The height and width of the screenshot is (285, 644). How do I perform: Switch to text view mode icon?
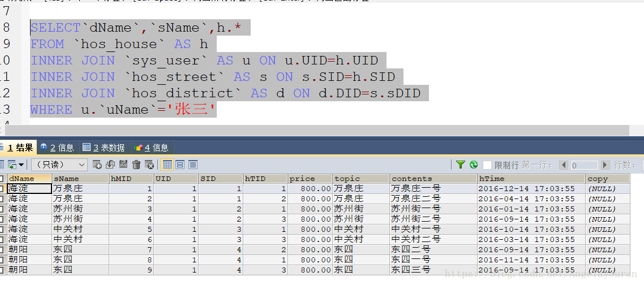(x=193, y=165)
